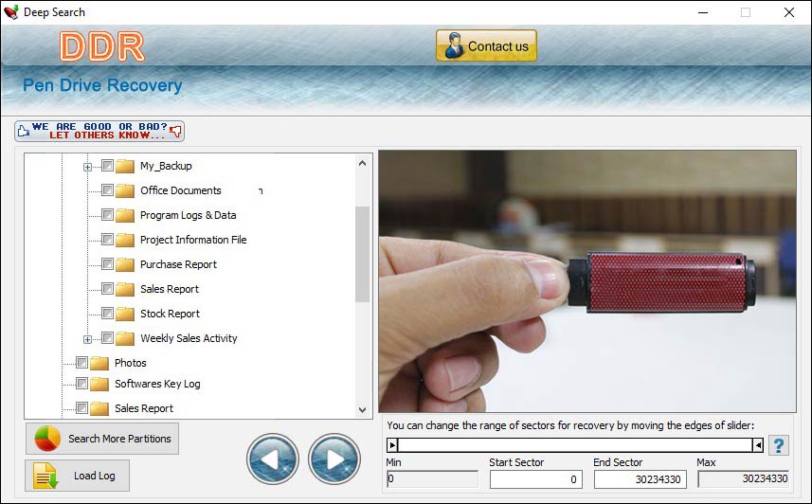Select the Softwares Key Log folder name
This screenshot has height=504, width=812.
[157, 384]
